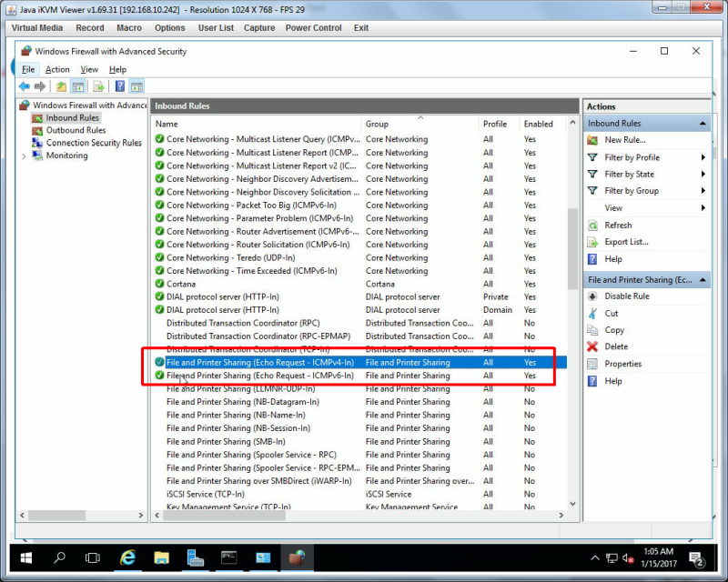This screenshot has width=728, height=582.
Task: Open the Windows Start button
Action: [26, 557]
